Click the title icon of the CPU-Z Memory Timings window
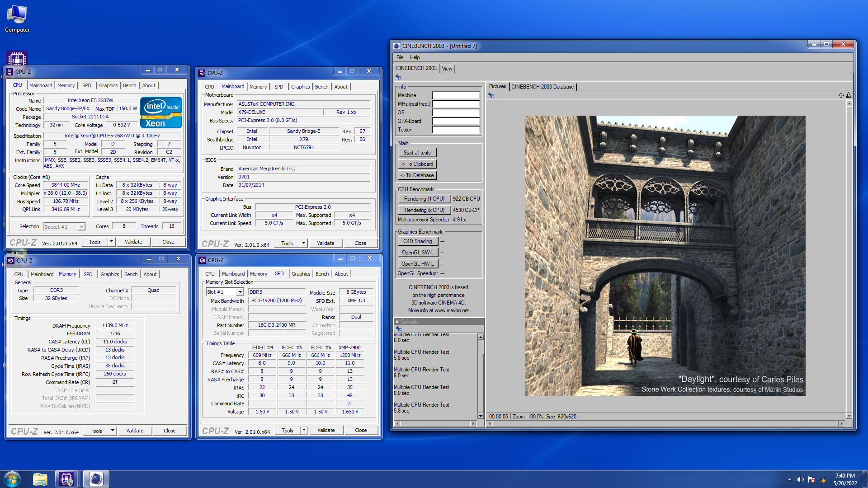This screenshot has width=868, height=488. (x=11, y=260)
